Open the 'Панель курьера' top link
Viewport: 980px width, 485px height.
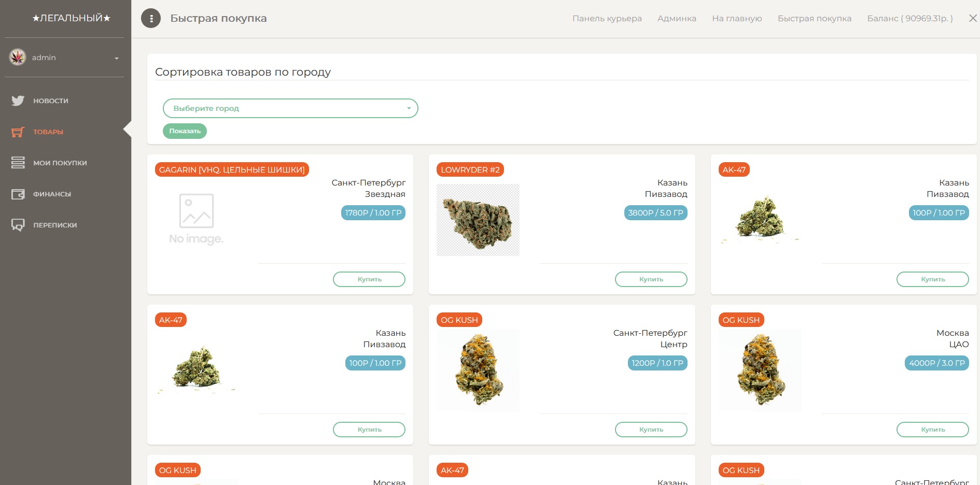(x=607, y=19)
